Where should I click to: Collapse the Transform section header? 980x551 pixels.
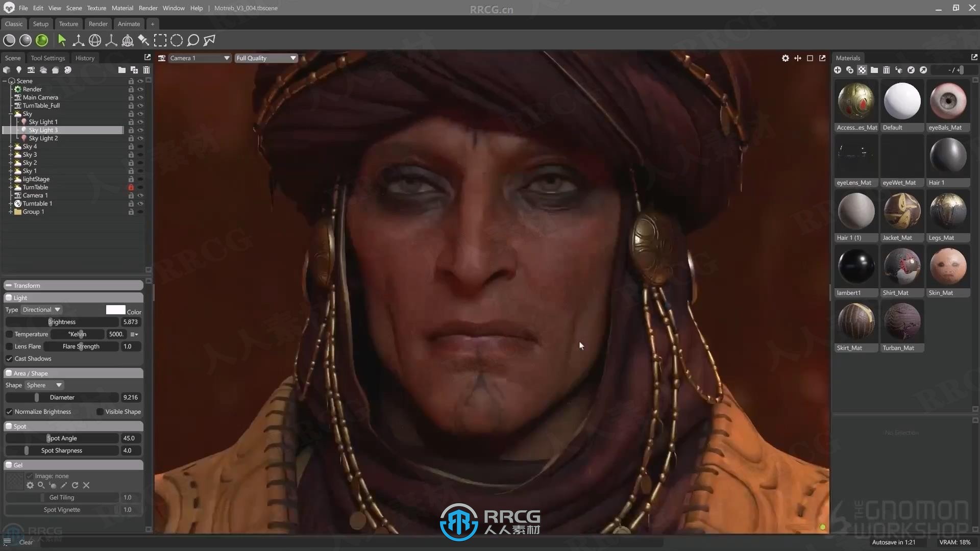[73, 286]
